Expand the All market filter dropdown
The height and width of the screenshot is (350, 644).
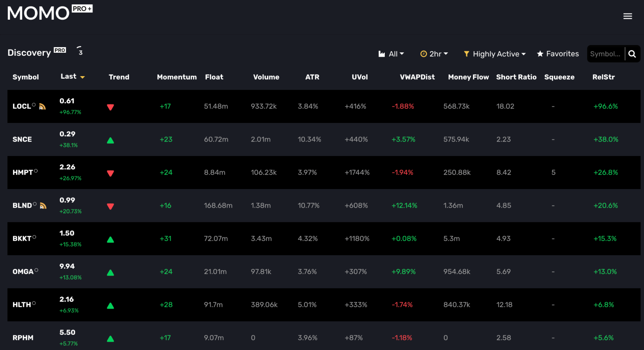pyautogui.click(x=391, y=54)
